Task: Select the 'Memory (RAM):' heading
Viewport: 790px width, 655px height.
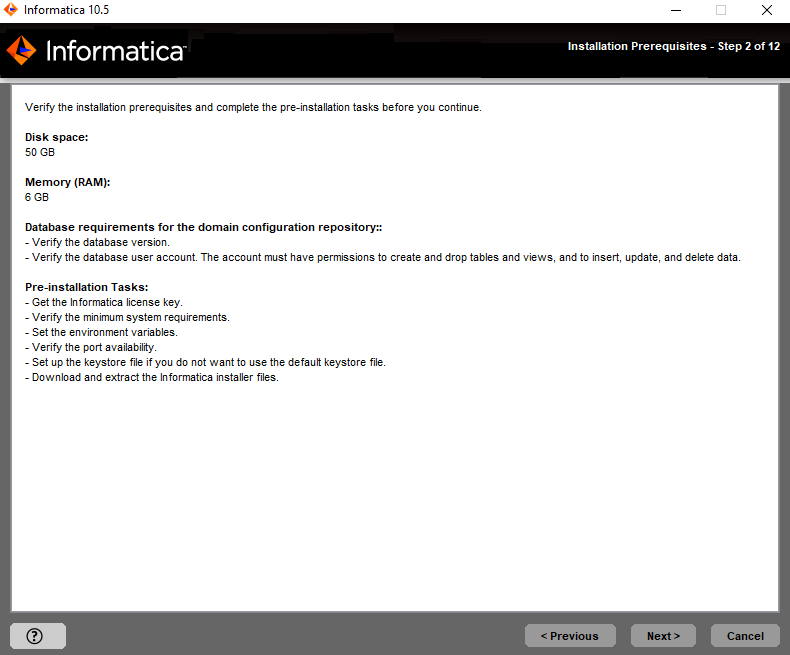Action: coord(68,182)
